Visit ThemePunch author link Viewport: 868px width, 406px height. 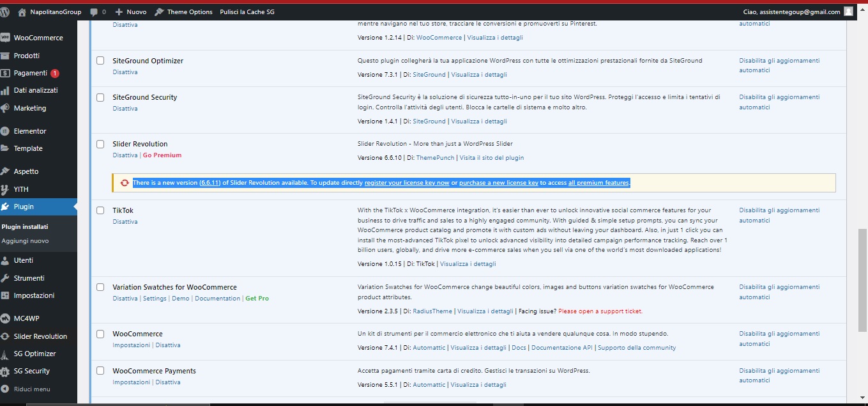[x=435, y=158]
